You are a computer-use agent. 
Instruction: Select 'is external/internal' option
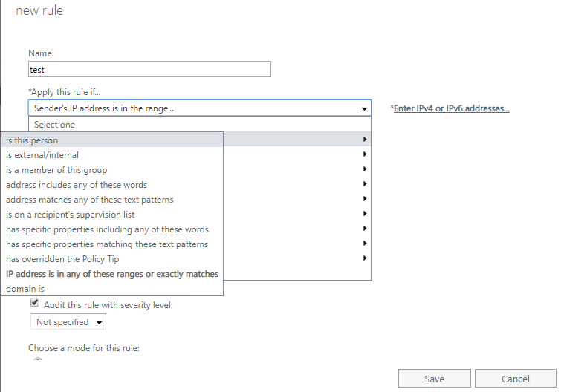[x=42, y=155]
